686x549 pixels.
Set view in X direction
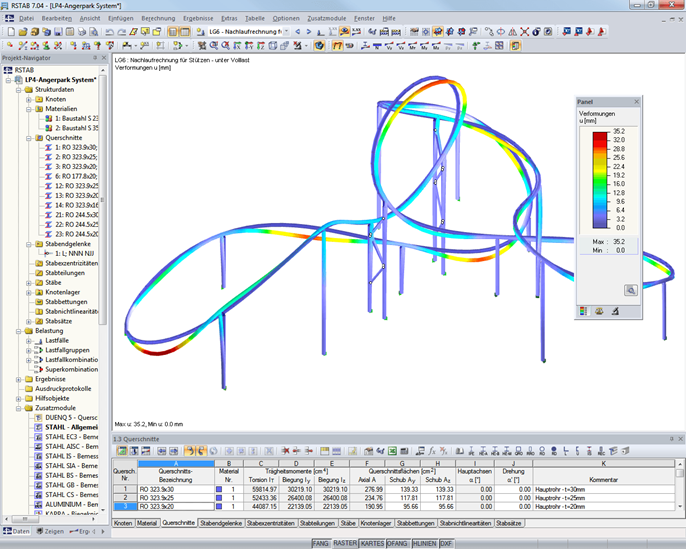coord(238,45)
